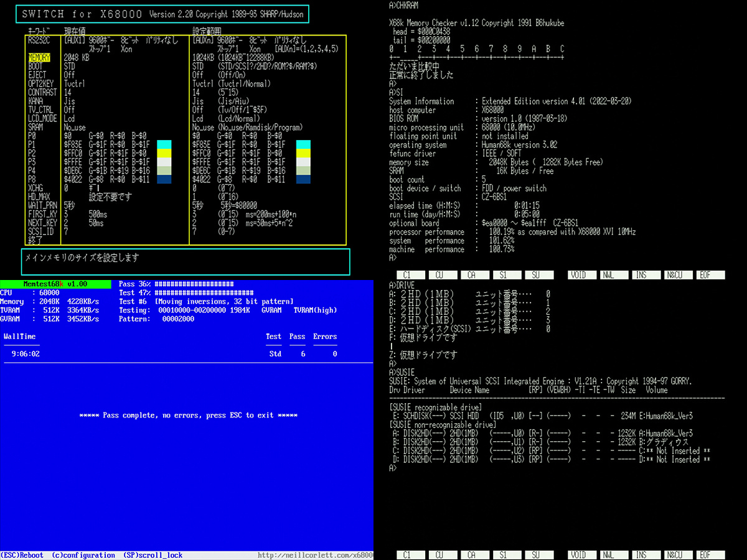Screen dimensions: 747x560
Task: Select the SCSI_ID keyword
Action: click(40, 231)
